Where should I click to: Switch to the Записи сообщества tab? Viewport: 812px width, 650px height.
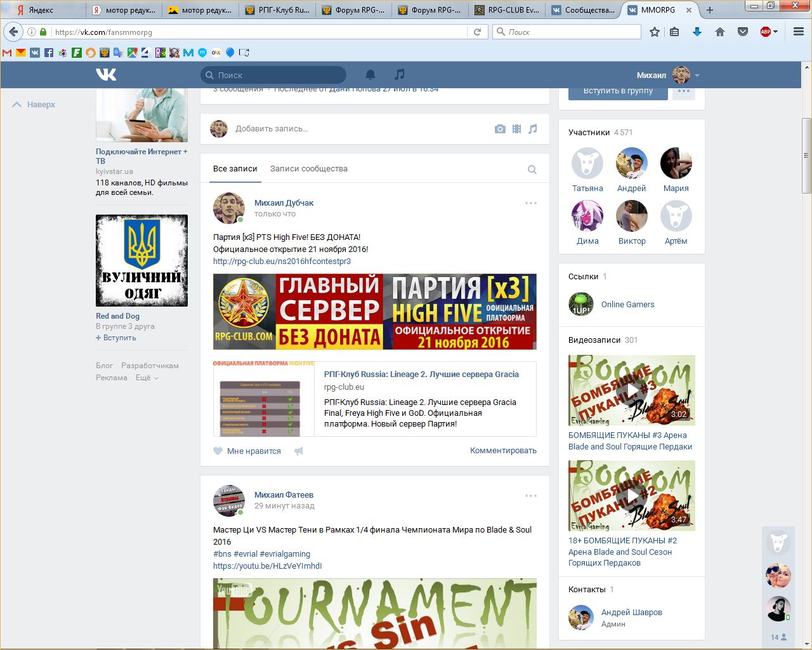tap(309, 169)
